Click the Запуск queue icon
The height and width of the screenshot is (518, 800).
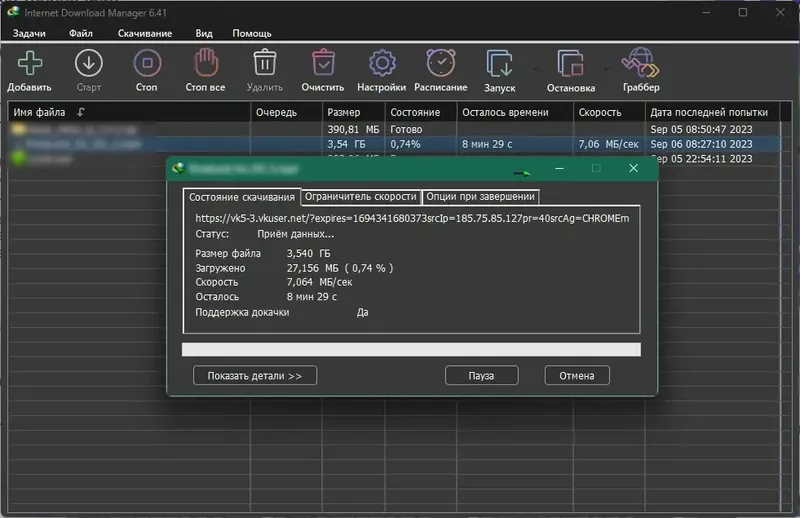[499, 63]
